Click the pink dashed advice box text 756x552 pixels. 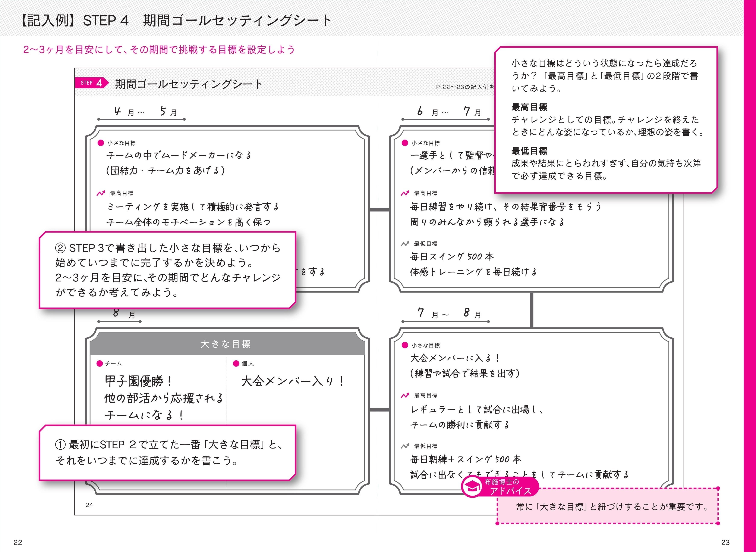[x=612, y=507]
